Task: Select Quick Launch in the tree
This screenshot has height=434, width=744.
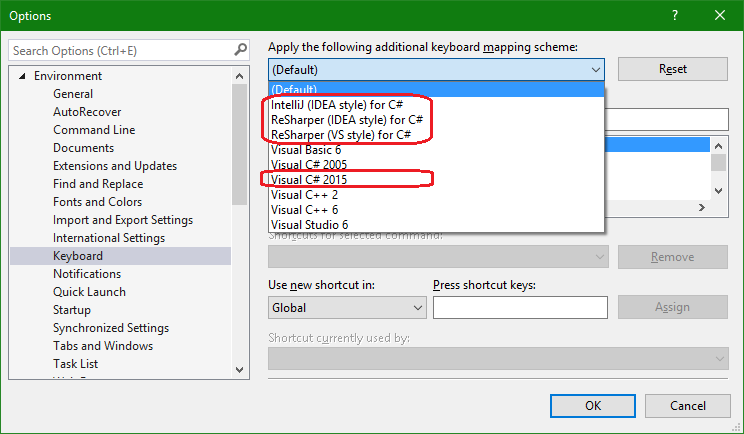Action: coord(89,292)
